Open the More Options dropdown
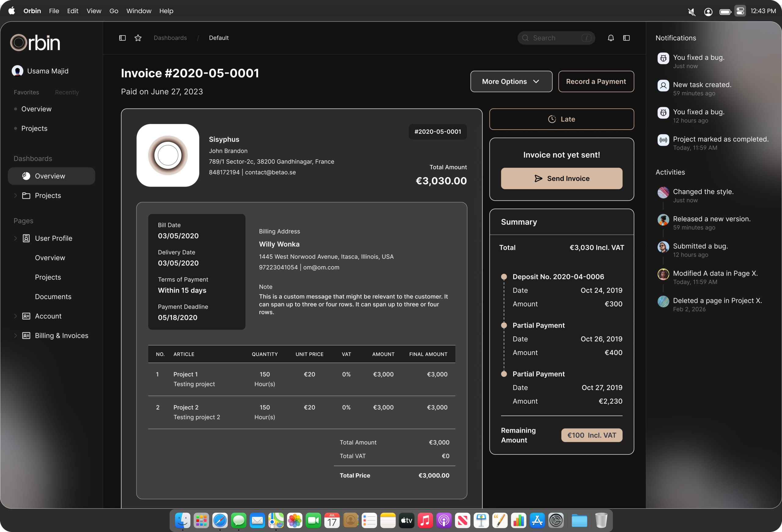782x532 pixels. click(511, 81)
